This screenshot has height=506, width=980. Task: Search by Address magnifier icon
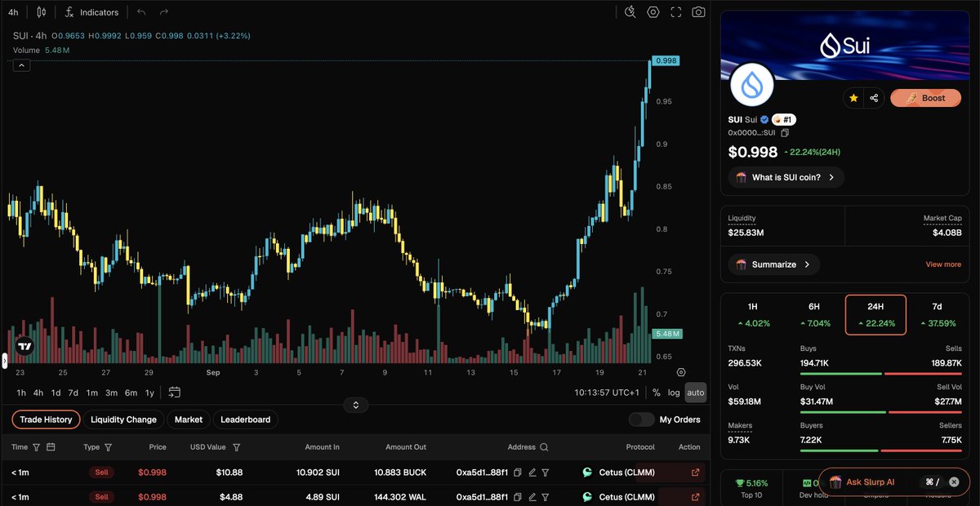tap(544, 447)
